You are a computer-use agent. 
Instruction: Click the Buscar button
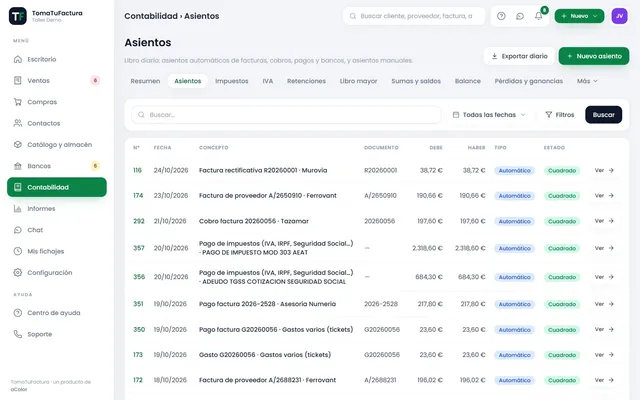tap(604, 115)
